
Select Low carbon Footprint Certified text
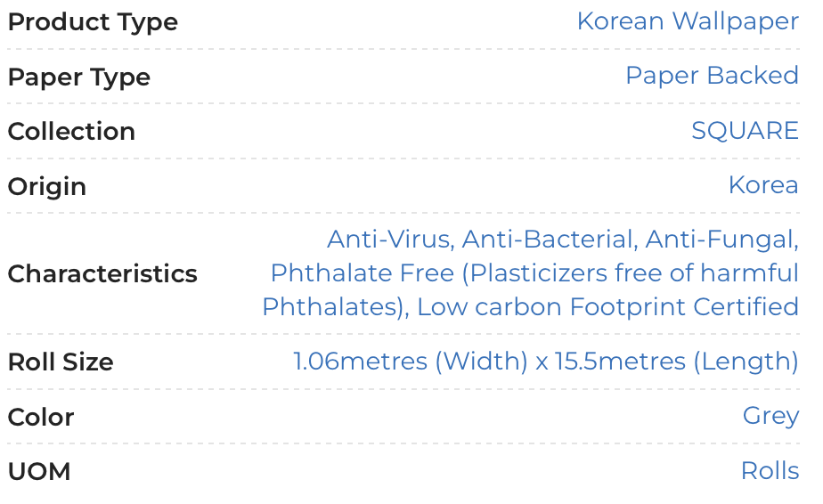[x=607, y=307]
